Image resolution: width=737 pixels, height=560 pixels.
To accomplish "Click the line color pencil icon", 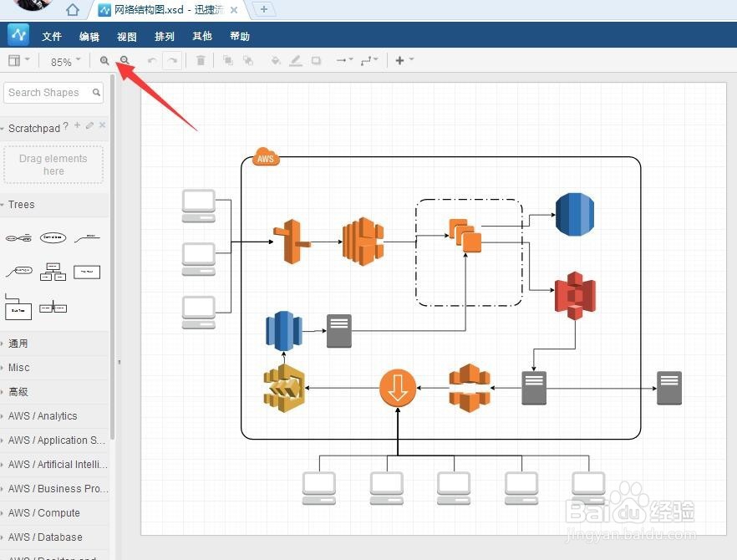I will (x=296, y=61).
